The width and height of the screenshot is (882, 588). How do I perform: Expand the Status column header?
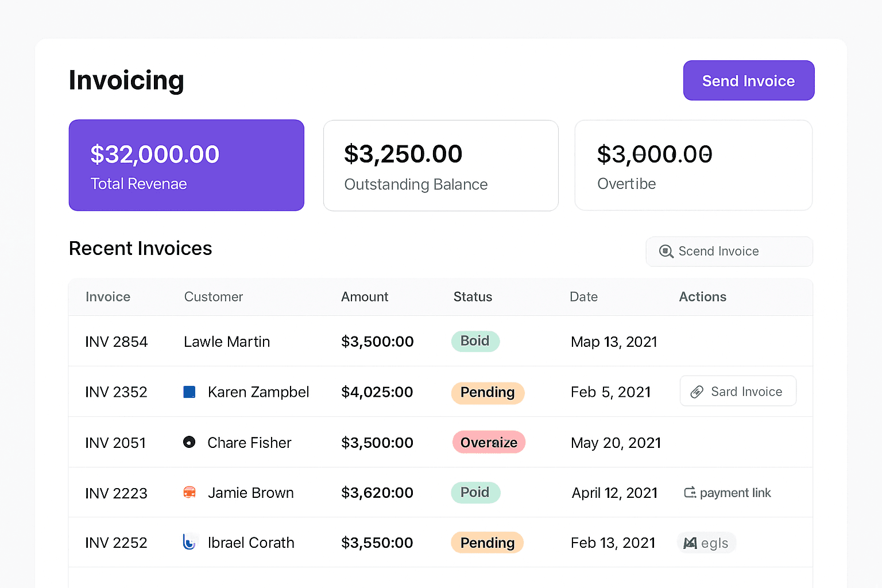click(473, 297)
